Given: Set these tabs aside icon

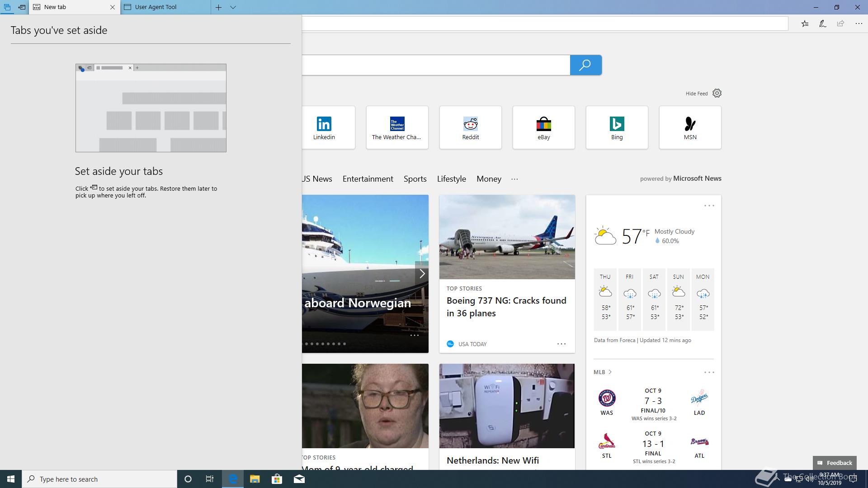Looking at the screenshot, I should 22,7.
